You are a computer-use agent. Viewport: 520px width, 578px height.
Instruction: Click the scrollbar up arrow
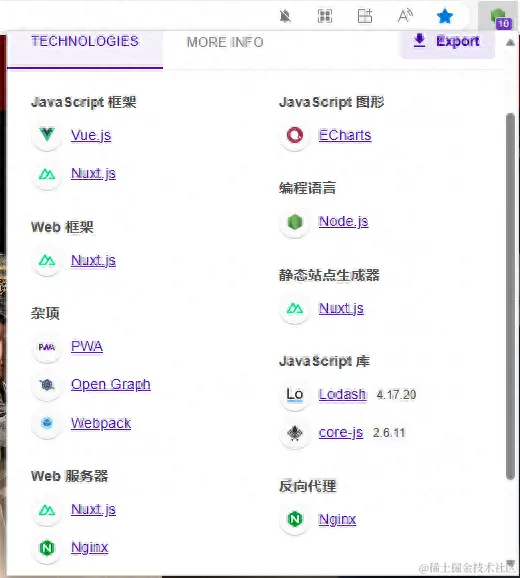tap(510, 43)
